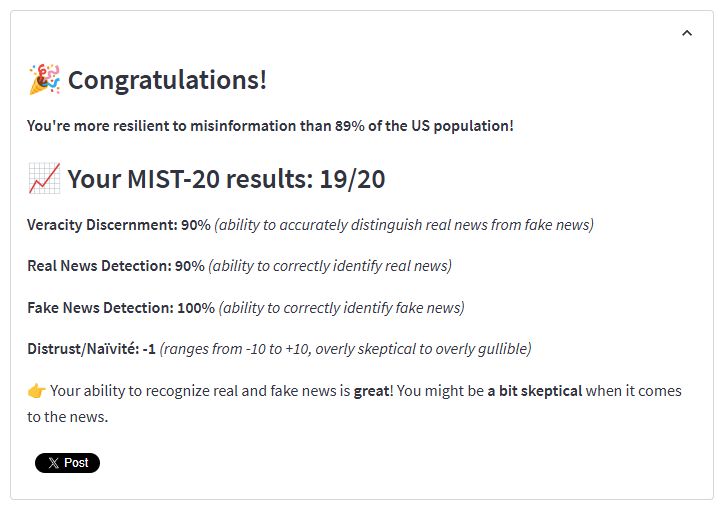Click the bold phrase a bit skeptical
The width and height of the screenshot is (724, 510).
coord(535,391)
